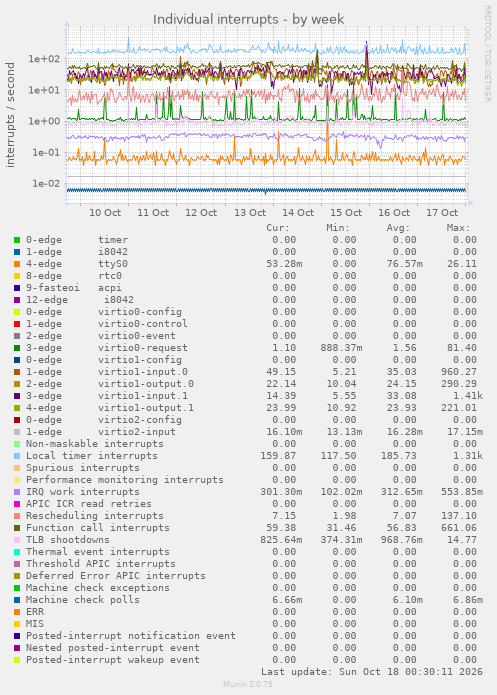Screen dimensions: 497x695
Task: Click the 968.76m average for TLB shootdowns
Action: (402, 540)
